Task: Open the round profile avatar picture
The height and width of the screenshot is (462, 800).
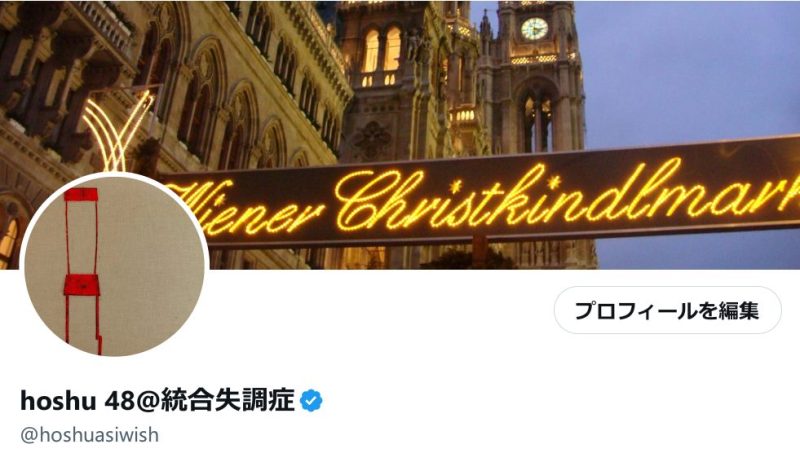Action: pos(114,265)
